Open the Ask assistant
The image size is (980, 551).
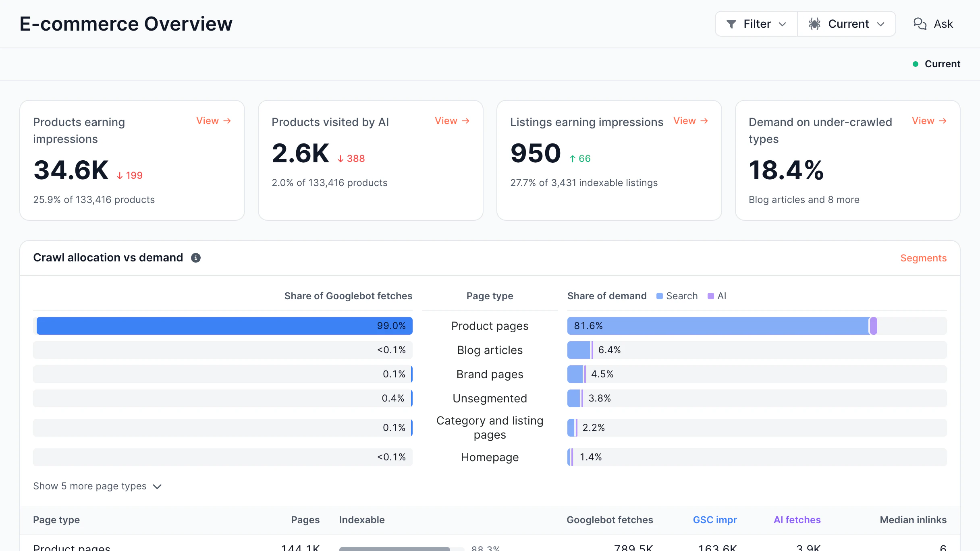point(933,24)
